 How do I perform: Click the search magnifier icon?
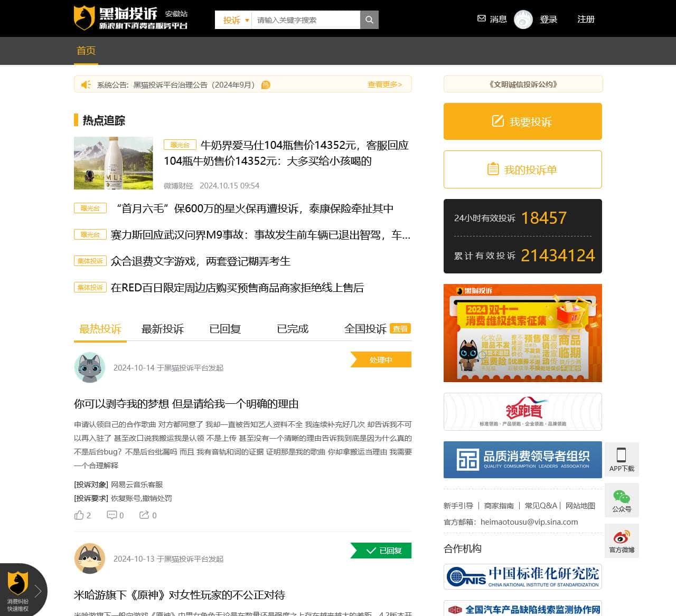pos(369,20)
